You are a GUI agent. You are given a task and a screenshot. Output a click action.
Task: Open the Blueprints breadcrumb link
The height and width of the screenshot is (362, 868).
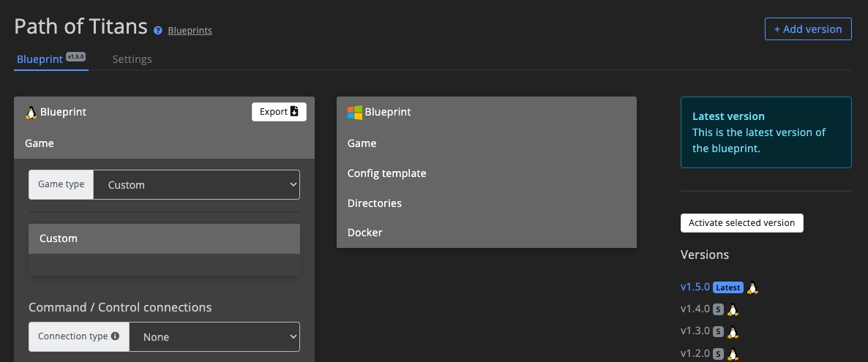pos(190,31)
